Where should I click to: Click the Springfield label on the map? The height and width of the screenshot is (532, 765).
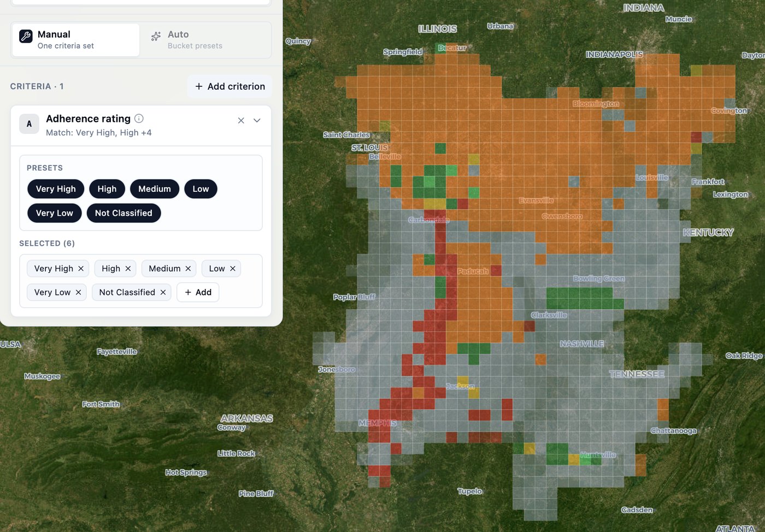pyautogui.click(x=403, y=52)
